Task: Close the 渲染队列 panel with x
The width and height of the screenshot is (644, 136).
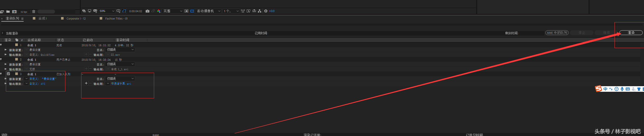Action: 2,19
